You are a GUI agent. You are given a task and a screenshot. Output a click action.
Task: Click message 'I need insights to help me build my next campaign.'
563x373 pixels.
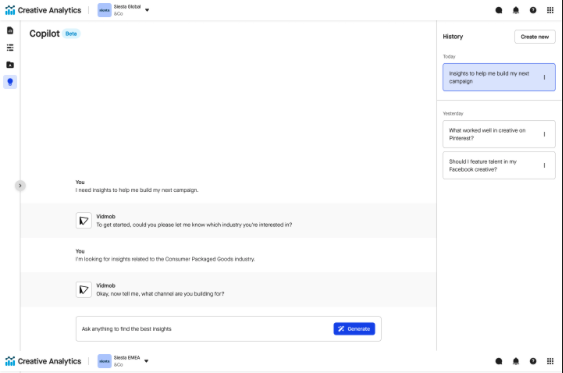(137, 190)
